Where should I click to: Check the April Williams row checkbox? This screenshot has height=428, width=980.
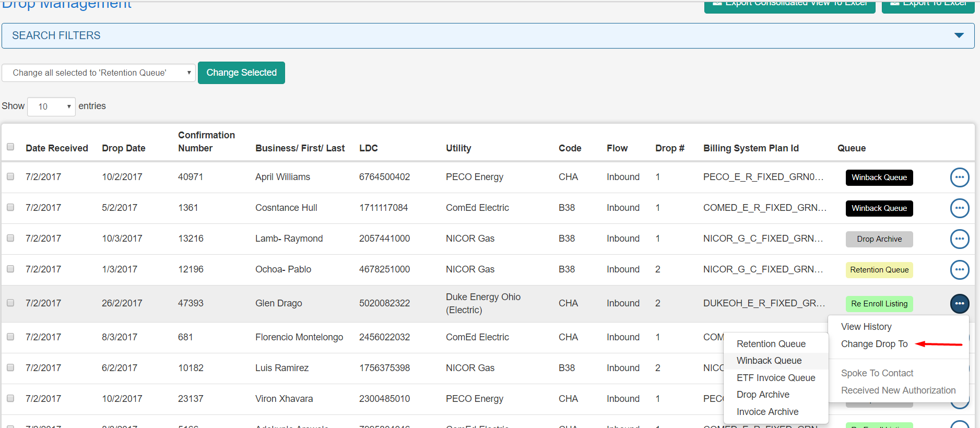(x=10, y=176)
